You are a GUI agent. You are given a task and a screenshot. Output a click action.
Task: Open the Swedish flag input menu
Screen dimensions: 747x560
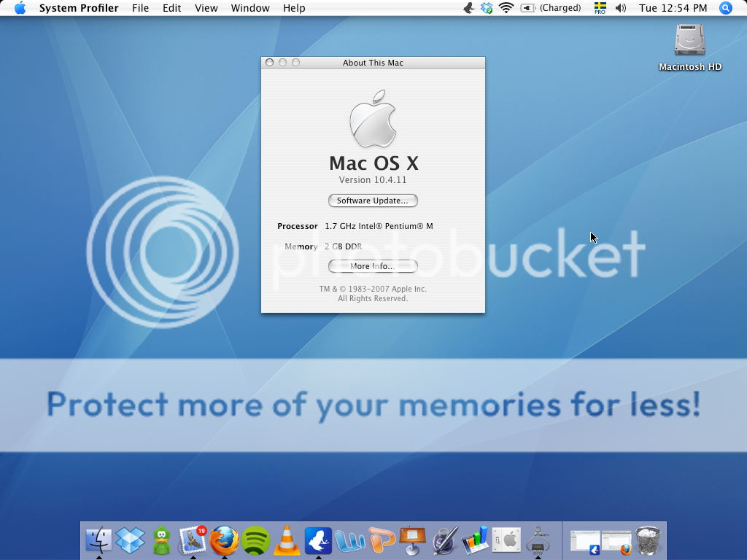600,8
